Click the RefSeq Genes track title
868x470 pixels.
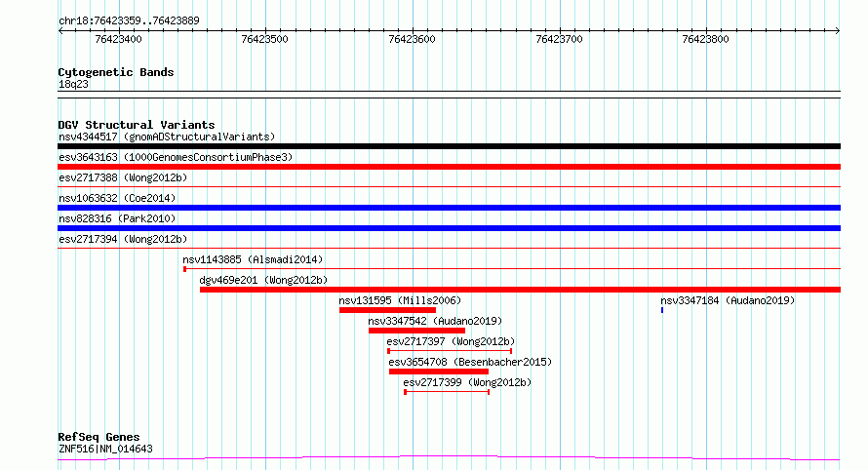coord(99,437)
